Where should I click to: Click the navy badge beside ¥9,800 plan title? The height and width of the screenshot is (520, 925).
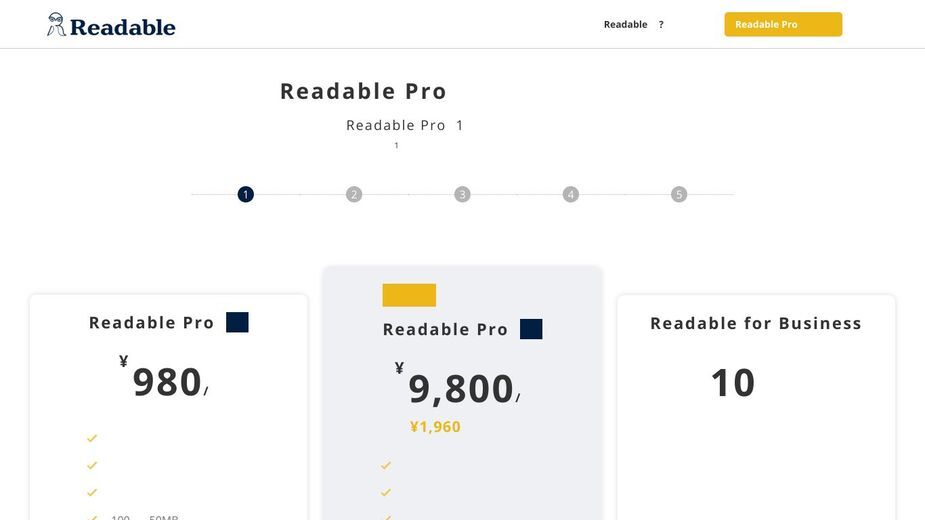(531, 329)
